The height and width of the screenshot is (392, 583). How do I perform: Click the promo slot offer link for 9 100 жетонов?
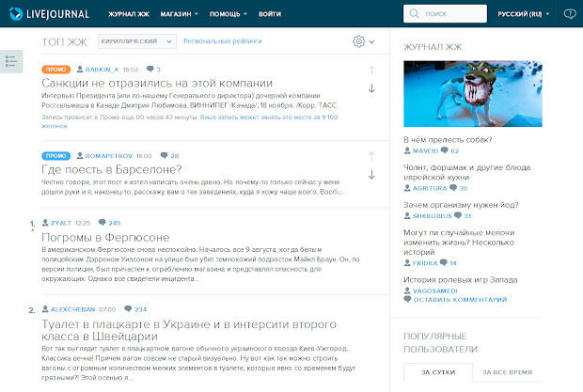tap(190, 121)
